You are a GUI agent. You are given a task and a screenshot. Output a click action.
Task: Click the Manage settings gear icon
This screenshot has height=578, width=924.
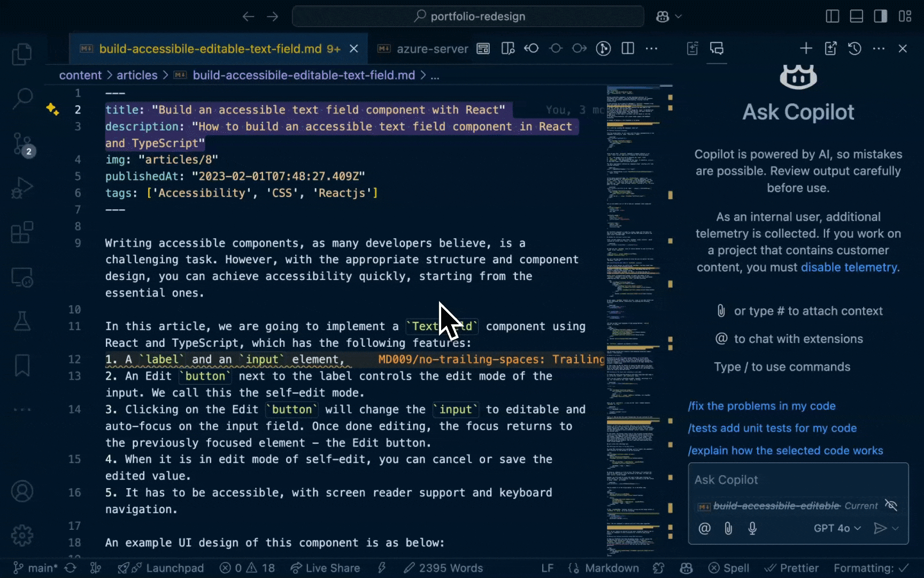[22, 535]
